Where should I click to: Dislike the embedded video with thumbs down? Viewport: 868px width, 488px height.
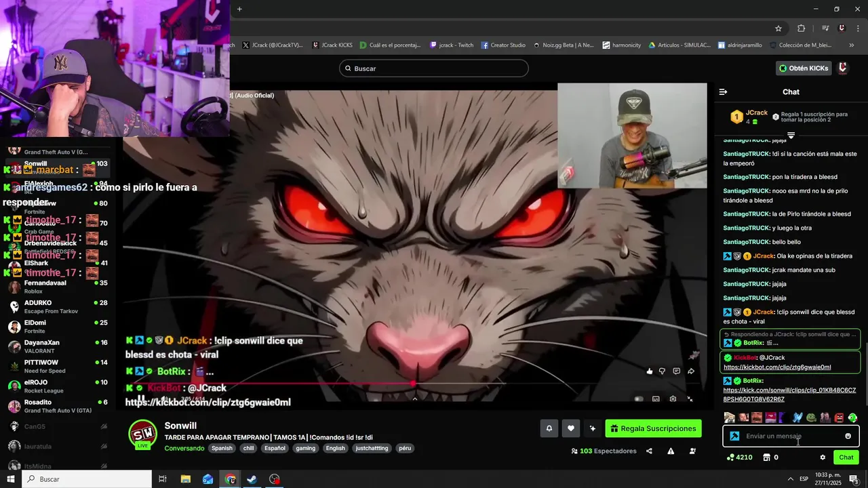663,371
